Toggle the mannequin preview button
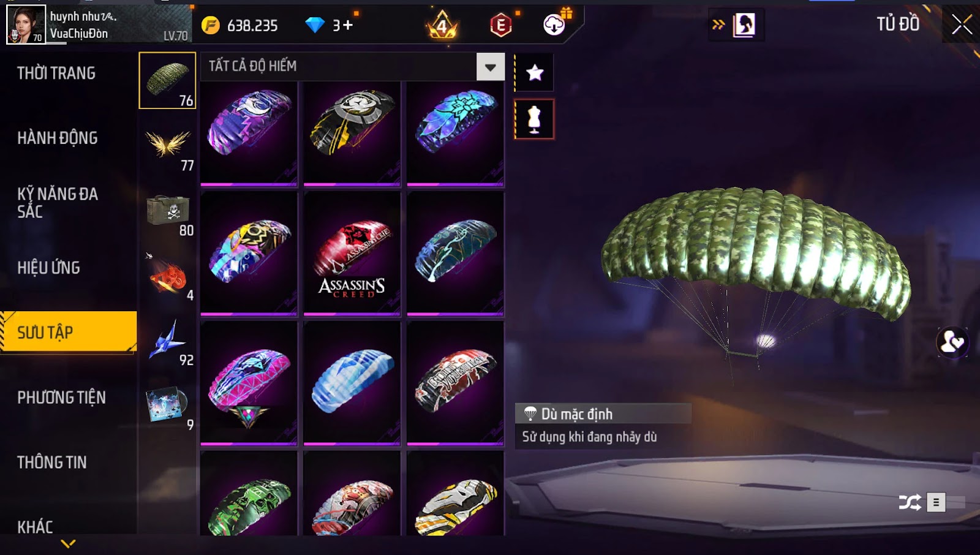 534,119
